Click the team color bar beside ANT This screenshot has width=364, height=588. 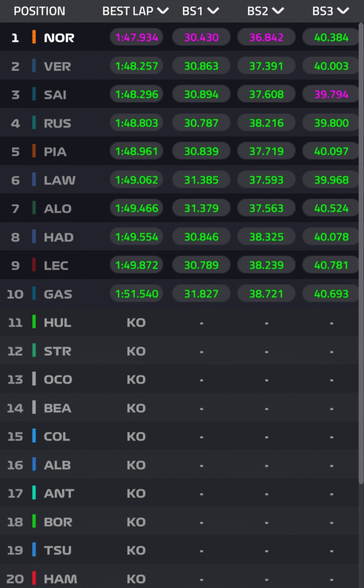[34, 493]
